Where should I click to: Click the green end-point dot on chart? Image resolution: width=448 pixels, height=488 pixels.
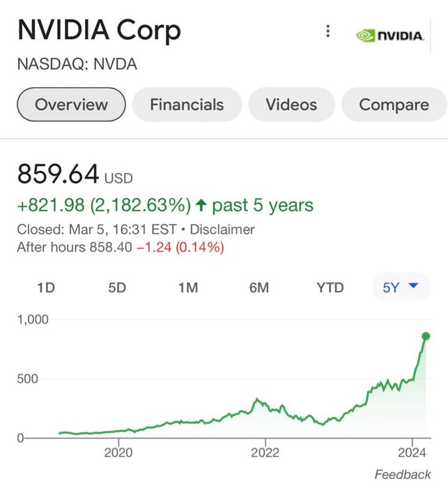tap(426, 336)
